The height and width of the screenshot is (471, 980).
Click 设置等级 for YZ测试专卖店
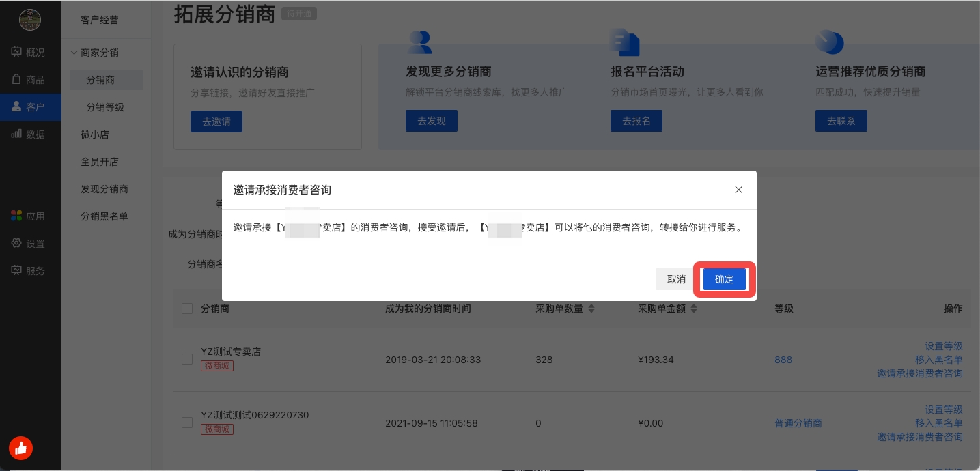click(x=944, y=346)
